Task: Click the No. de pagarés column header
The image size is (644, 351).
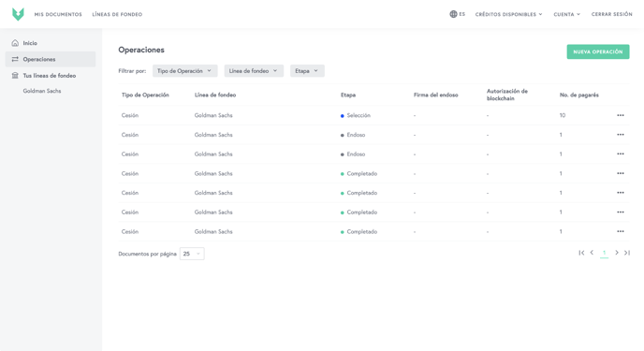Action: coord(578,95)
